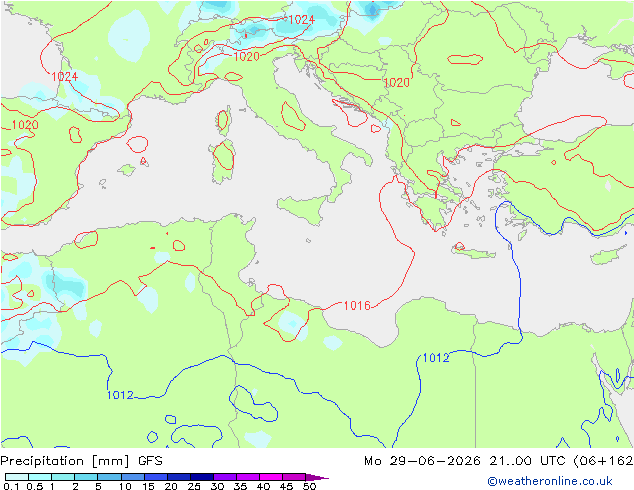The height and width of the screenshot is (490, 634).
Task: Click the blue 1012 label over Algeria
Action: (x=120, y=395)
